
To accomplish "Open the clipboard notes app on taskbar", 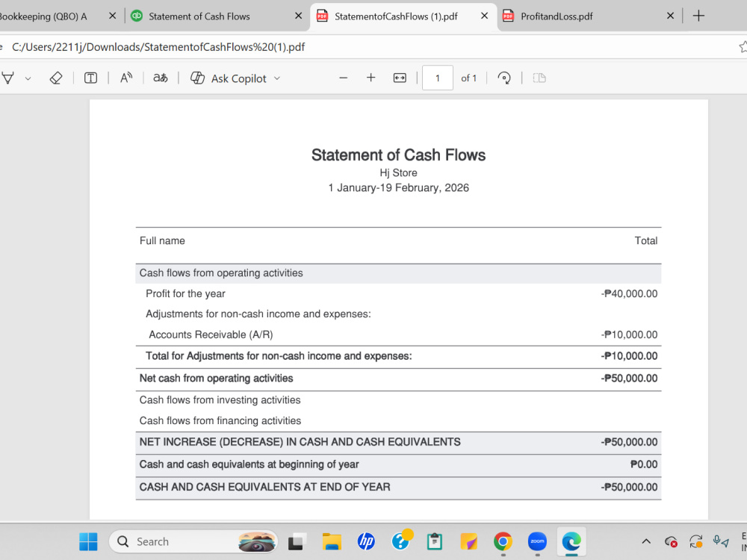I will click(x=435, y=541).
